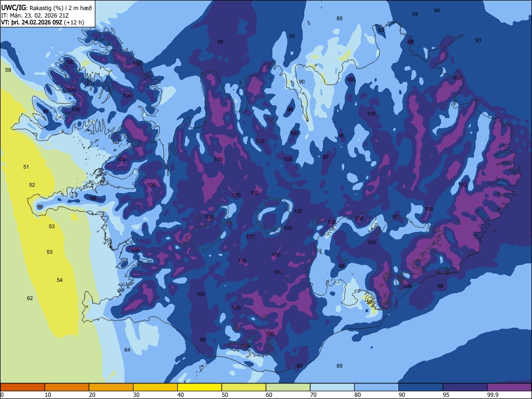Pick the 20–30 legend color swatch
Viewport: 532px width, 399px height.
pos(111,387)
